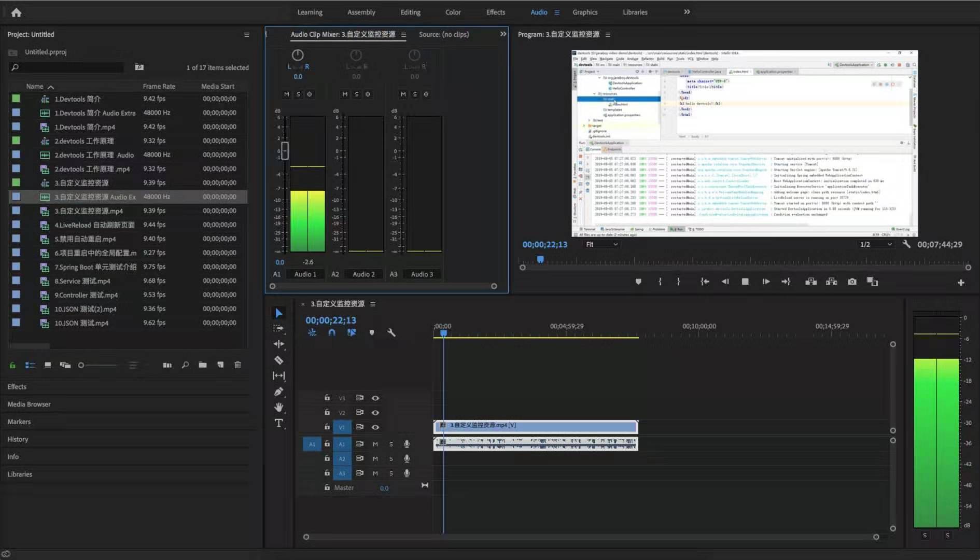
Task: Select the Type tool
Action: [278, 424]
